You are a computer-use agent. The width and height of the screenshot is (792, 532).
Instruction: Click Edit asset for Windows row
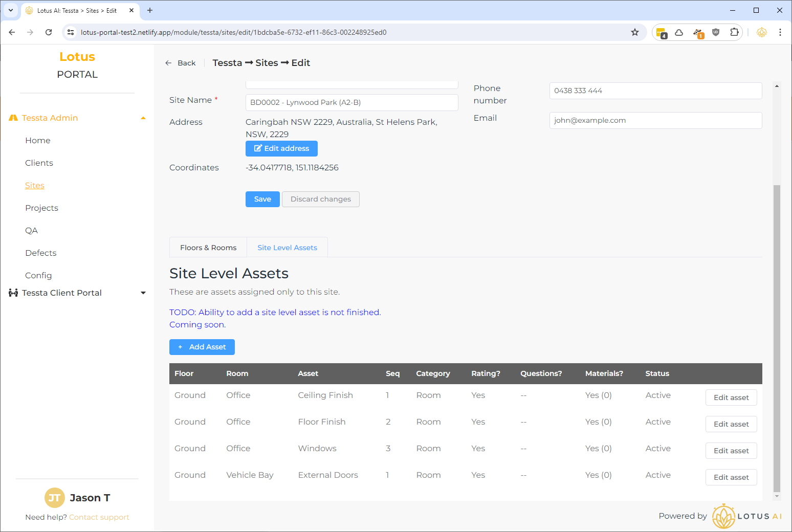coord(731,451)
